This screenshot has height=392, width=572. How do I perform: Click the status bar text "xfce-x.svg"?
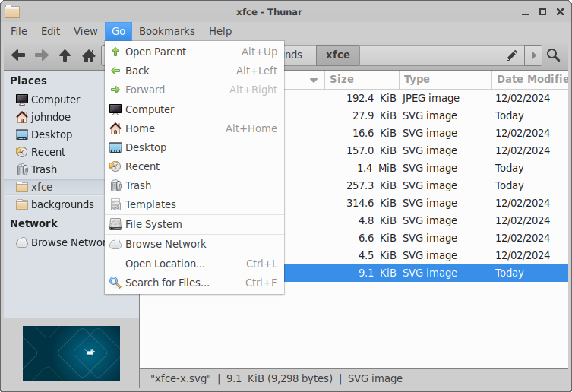[181, 378]
